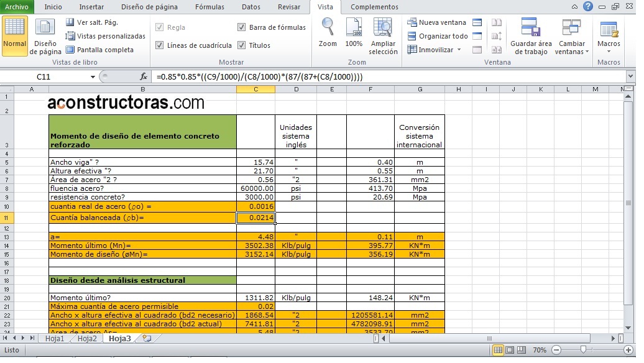Select cell Diseño desde análisis estructural
644x363 pixels.
[x=142, y=280]
